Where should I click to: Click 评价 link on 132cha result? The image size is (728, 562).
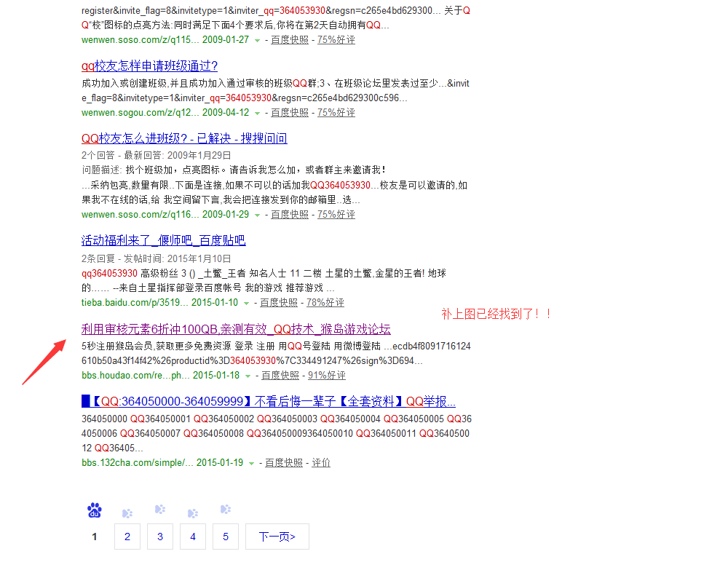pos(321,463)
